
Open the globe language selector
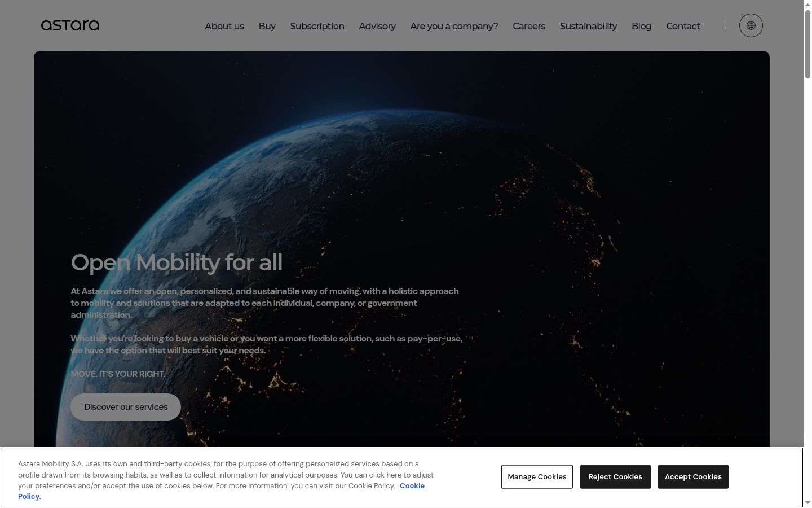(751, 25)
